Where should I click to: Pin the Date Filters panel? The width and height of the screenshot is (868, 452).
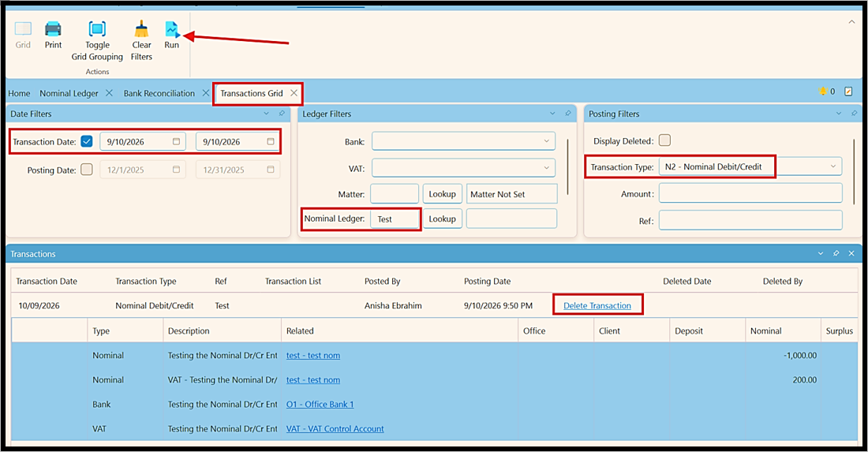pos(282,114)
